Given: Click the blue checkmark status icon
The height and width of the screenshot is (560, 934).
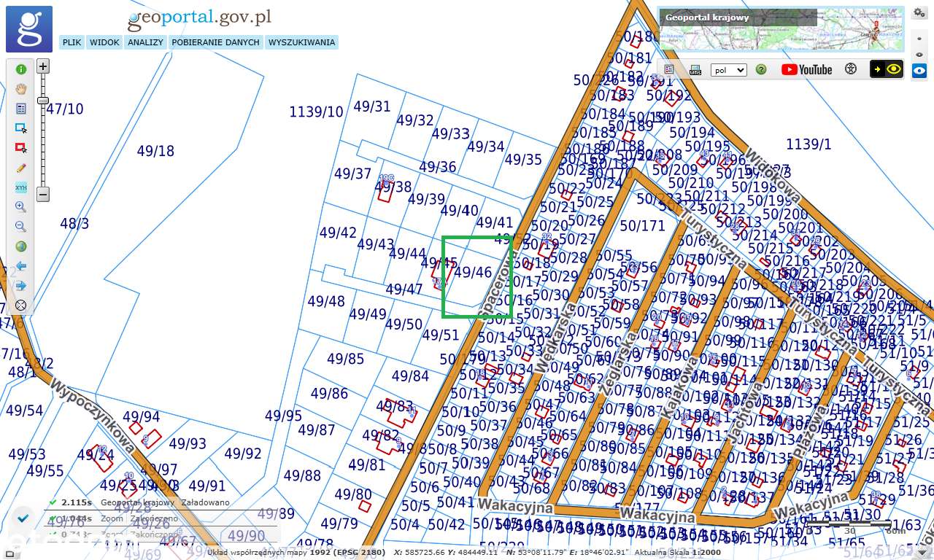Looking at the screenshot, I should (23, 518).
